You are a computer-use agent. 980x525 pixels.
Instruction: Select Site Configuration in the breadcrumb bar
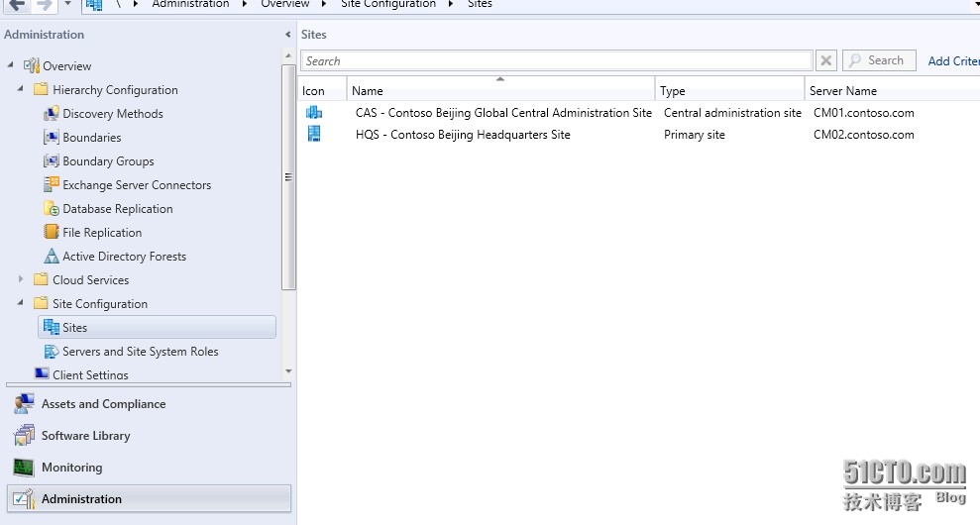[x=388, y=4]
